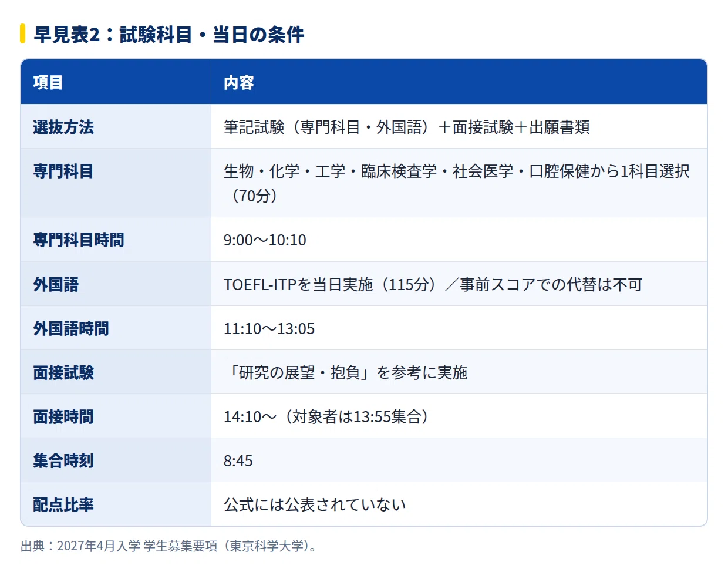Click the heading 早見表2：試験科目・当日の条件
728x572 pixels.
[x=169, y=35]
